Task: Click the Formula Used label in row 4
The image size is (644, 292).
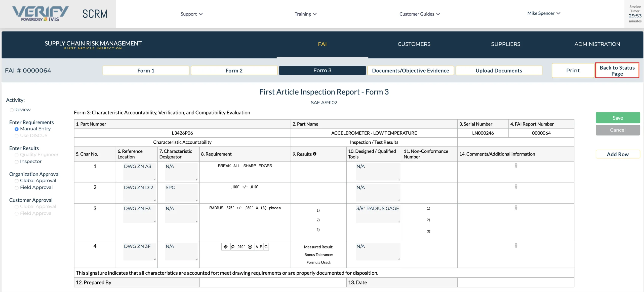Action: pos(318,263)
